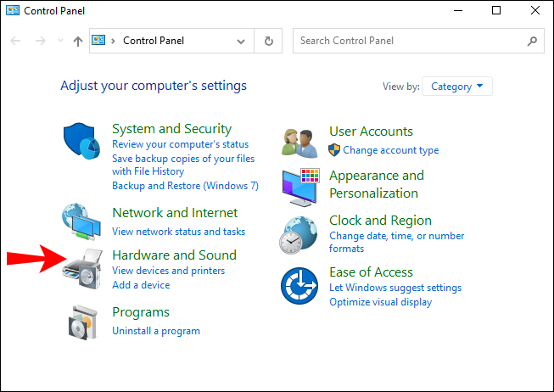Click the Network and Internet globe icon

(83, 222)
